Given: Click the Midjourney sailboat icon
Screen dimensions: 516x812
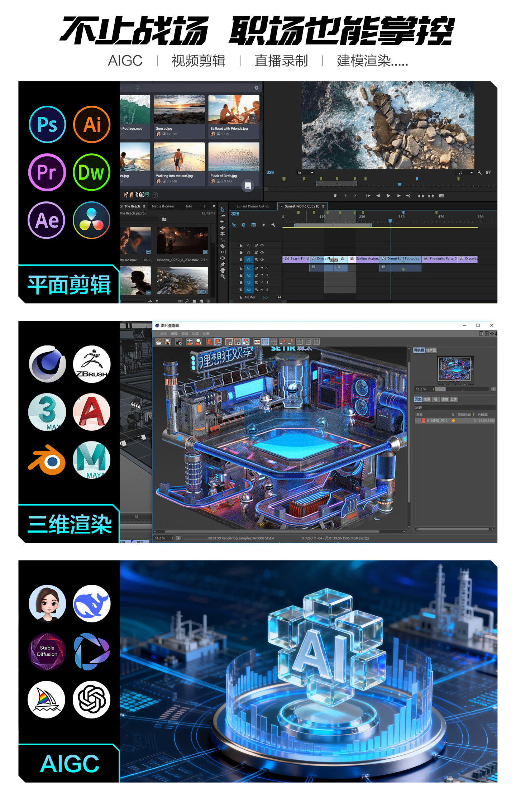Looking at the screenshot, I should click(47, 699).
